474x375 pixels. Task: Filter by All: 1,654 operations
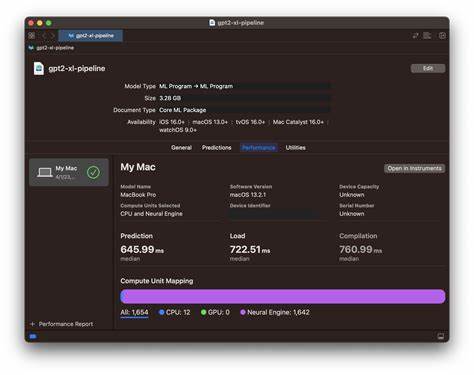pyautogui.click(x=134, y=312)
